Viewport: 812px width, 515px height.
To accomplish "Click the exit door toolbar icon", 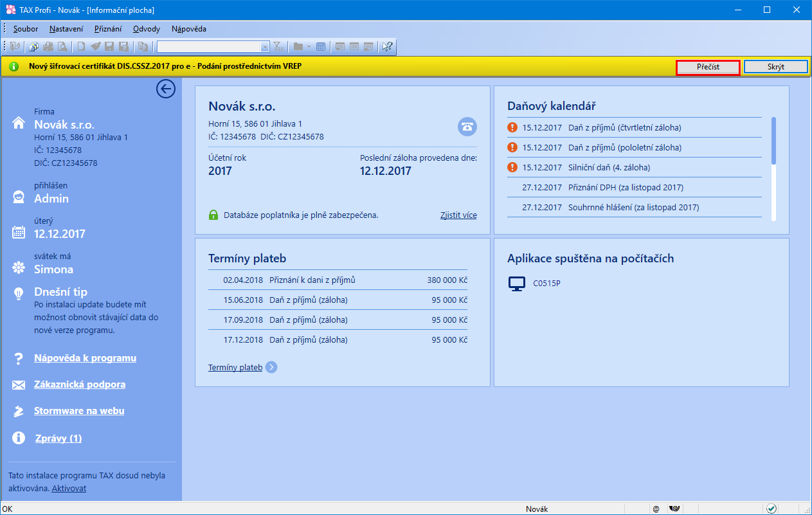I will [15, 46].
